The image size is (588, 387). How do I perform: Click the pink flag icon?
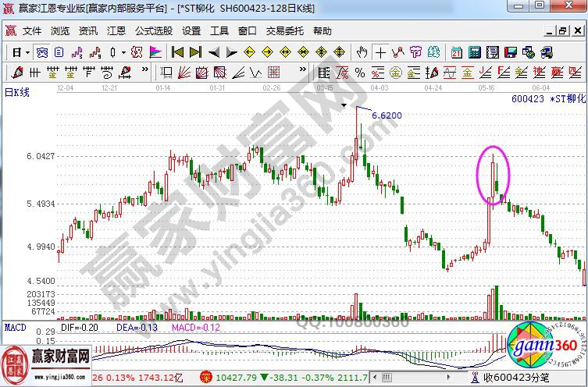coord(155,52)
